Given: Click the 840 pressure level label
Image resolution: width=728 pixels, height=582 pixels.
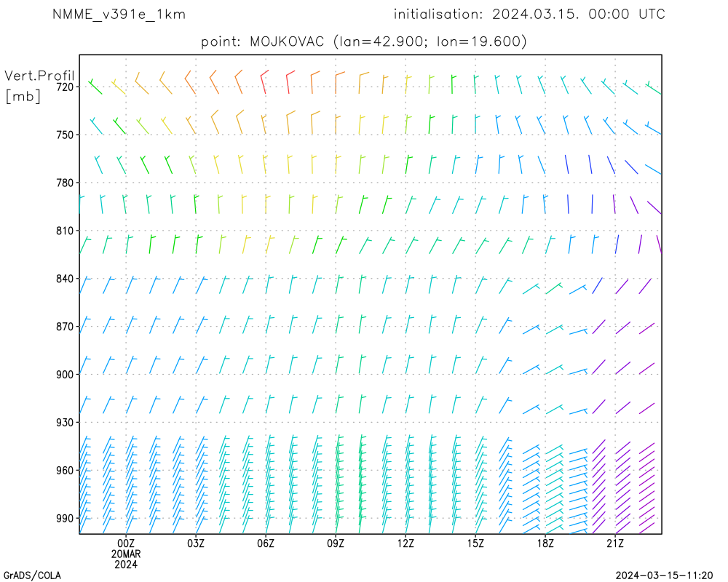Looking at the screenshot, I should (66, 279).
